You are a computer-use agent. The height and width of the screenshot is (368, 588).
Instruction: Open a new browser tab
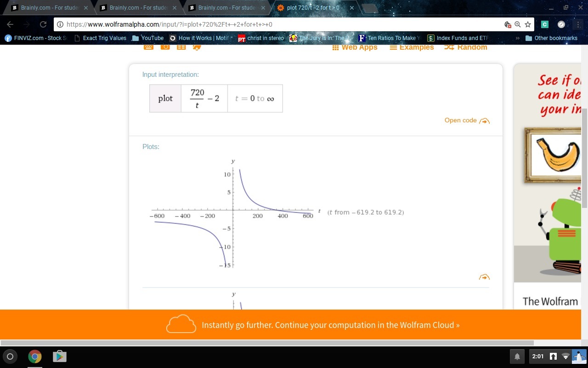coord(370,8)
